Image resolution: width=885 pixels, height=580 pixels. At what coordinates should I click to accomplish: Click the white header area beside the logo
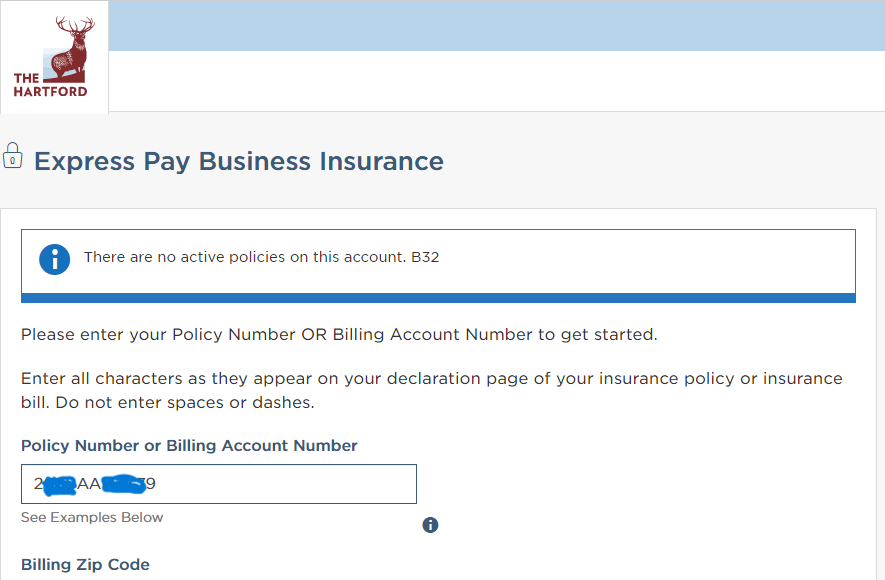(496, 81)
